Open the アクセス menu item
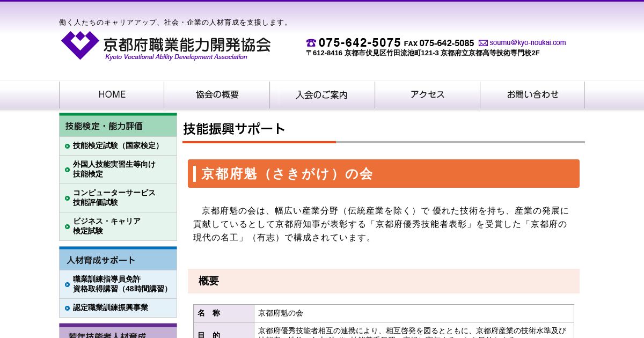644x338 pixels. [x=427, y=95]
